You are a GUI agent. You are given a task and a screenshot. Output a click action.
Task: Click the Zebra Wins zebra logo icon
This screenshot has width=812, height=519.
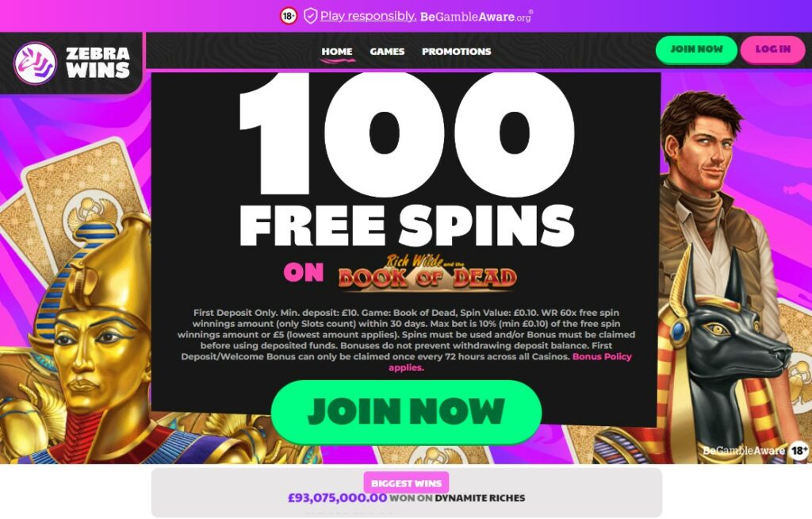pyautogui.click(x=35, y=63)
